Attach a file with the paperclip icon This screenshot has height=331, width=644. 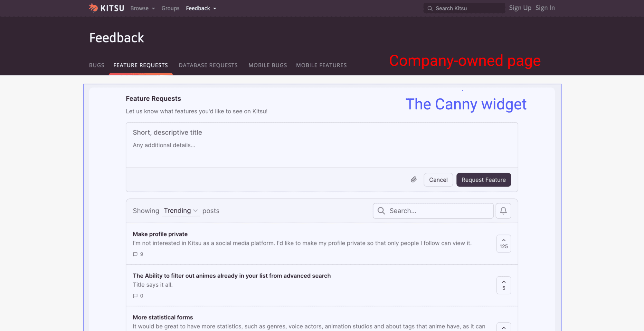point(414,179)
